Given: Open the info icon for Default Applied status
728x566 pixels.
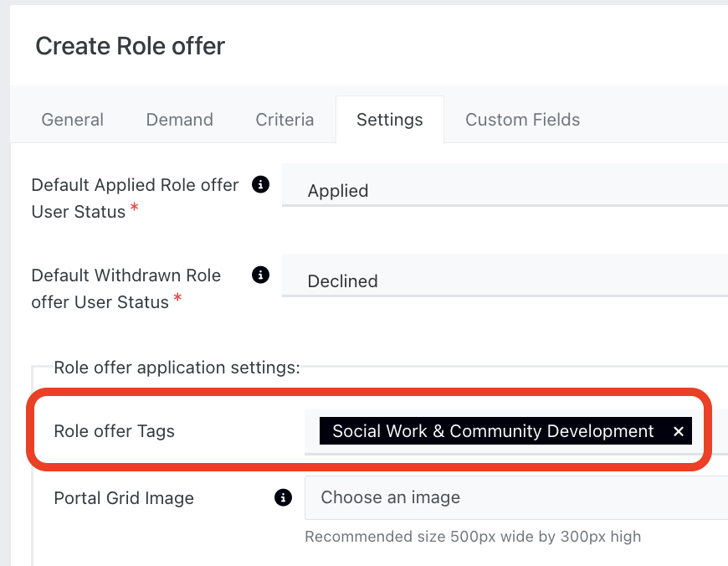Looking at the screenshot, I should coord(261,184).
